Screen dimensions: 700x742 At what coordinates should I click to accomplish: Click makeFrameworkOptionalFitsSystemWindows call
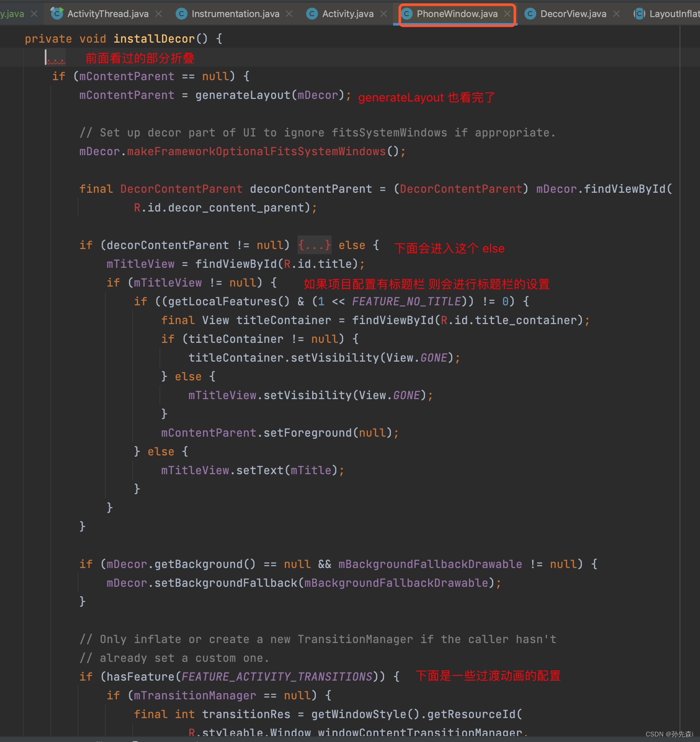256,151
